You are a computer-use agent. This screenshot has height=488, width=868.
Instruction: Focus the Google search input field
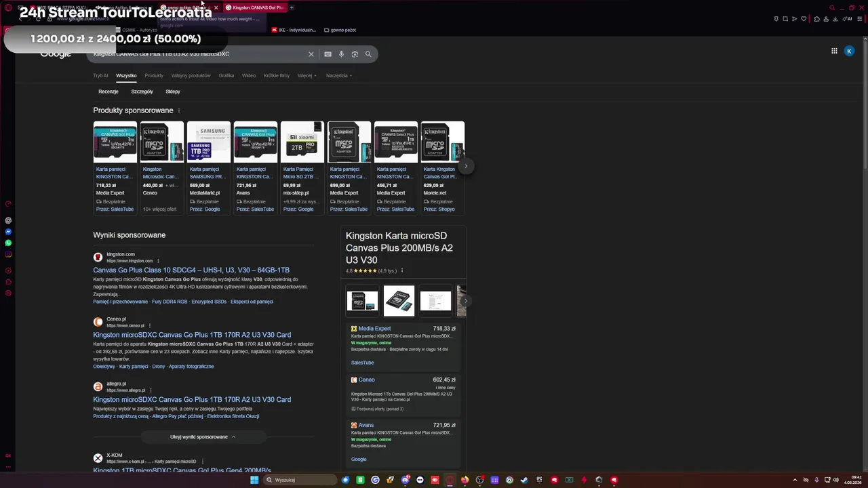[x=197, y=54]
